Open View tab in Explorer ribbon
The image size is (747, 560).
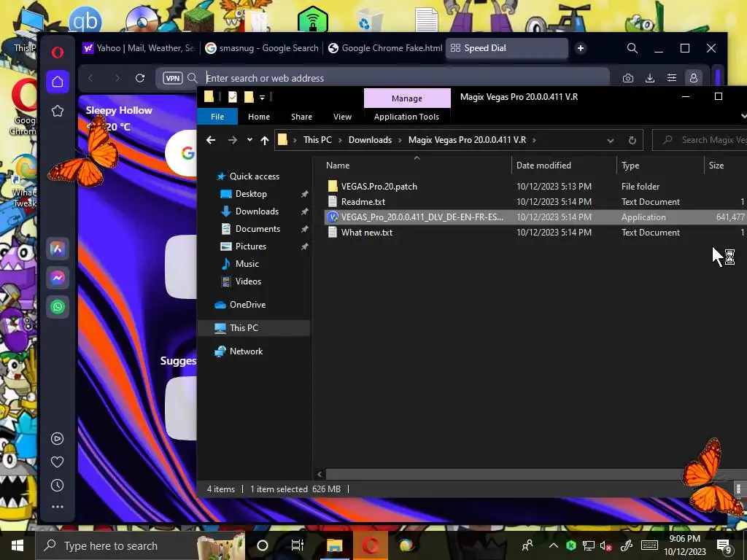click(342, 117)
